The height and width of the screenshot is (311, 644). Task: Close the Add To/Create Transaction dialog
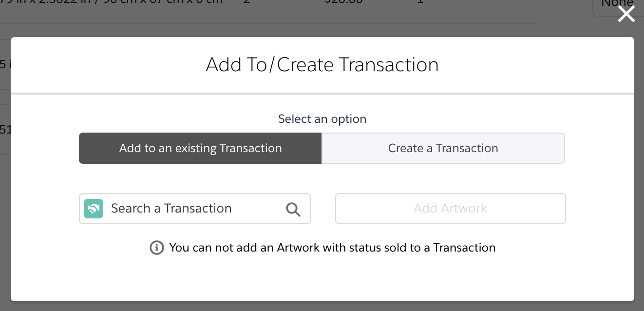point(626,14)
